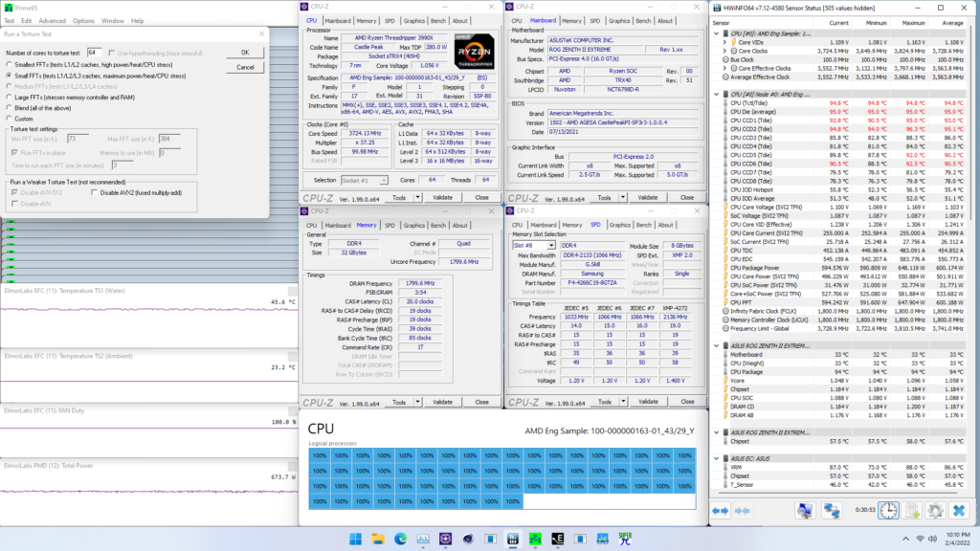Click Validate in the CPU-Z SPD window

tap(648, 402)
